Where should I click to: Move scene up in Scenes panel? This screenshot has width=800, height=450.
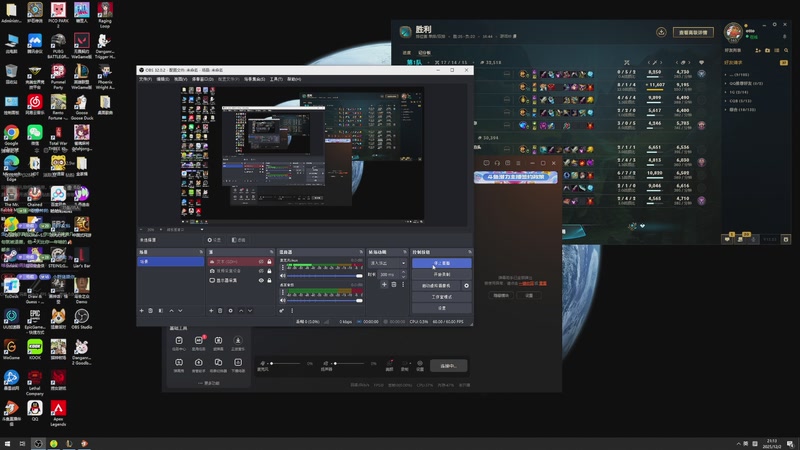point(171,311)
